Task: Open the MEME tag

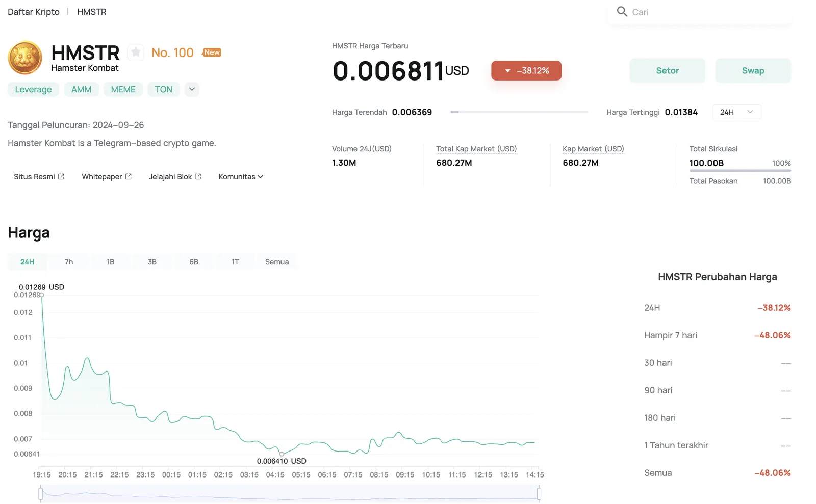Action: (x=123, y=89)
